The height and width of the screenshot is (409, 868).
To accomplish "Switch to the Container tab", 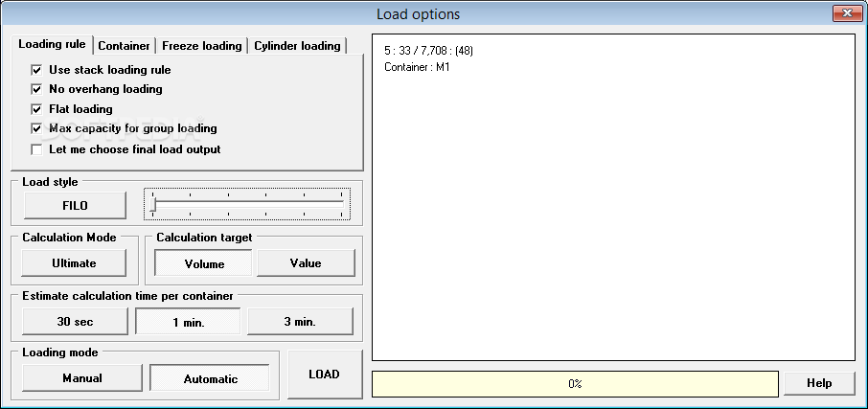I will click(125, 46).
